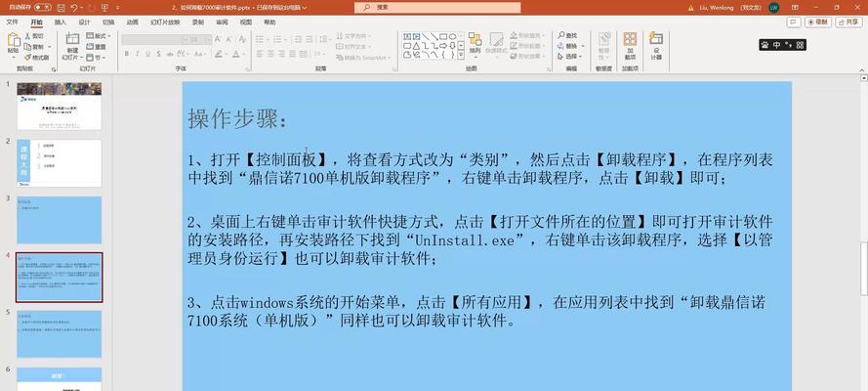Image resolution: width=868 pixels, height=391 pixels.
Task: Click the Increase Font Size icon
Action: [x=218, y=39]
